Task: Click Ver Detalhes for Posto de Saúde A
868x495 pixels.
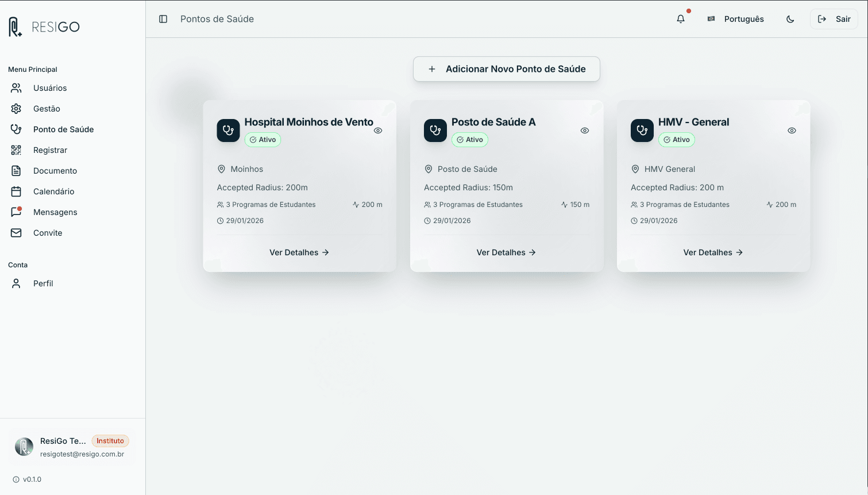Action: pos(506,252)
